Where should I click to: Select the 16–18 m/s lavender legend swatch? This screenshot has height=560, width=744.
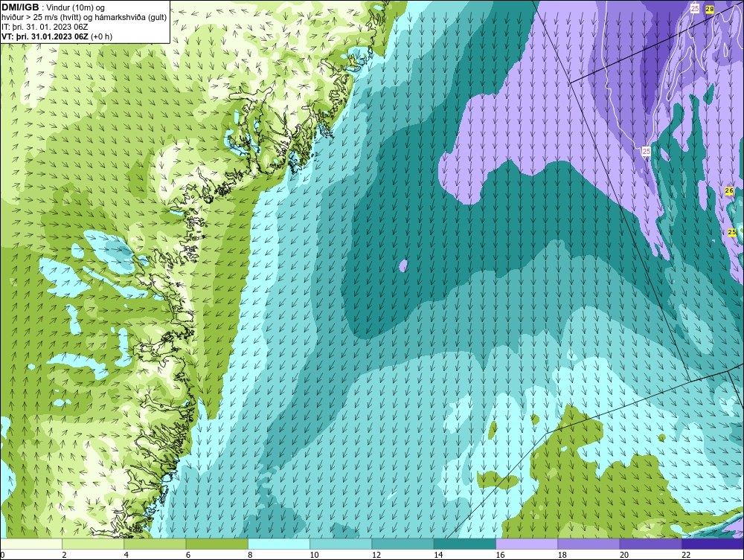[527, 544]
